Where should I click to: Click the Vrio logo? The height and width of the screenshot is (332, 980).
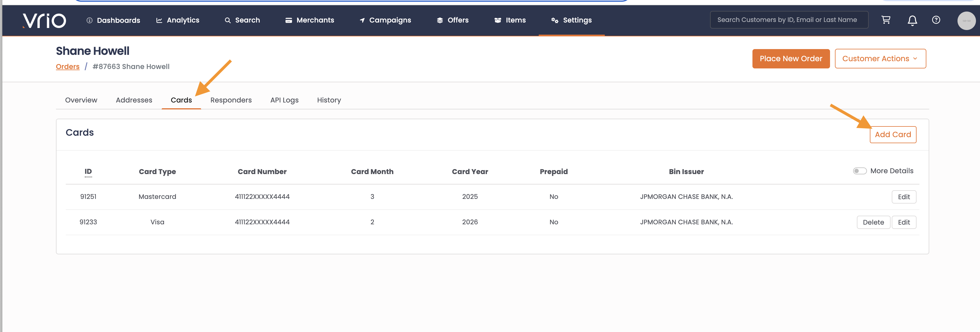tap(44, 20)
